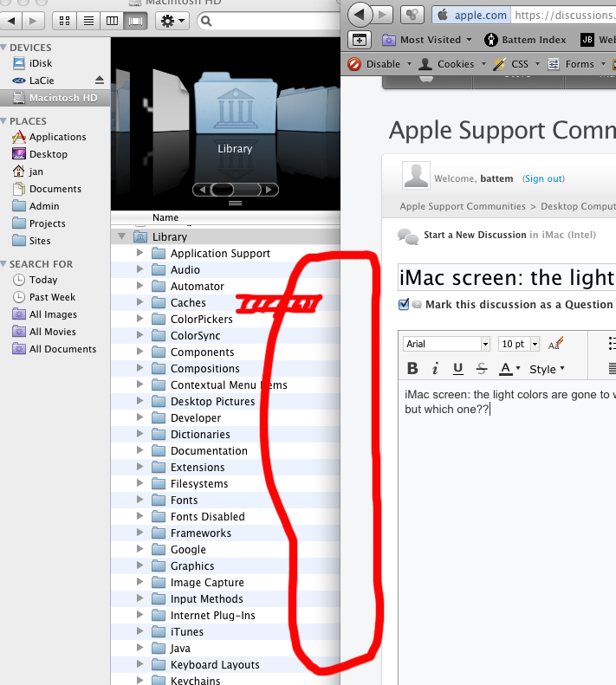Open the text color picker
The width and height of the screenshot is (616, 685).
(x=509, y=369)
